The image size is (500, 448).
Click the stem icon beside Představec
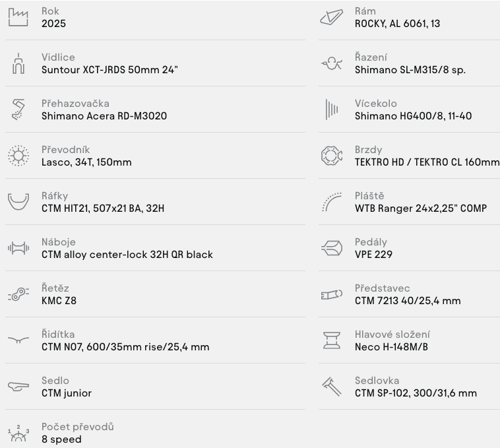(x=332, y=294)
